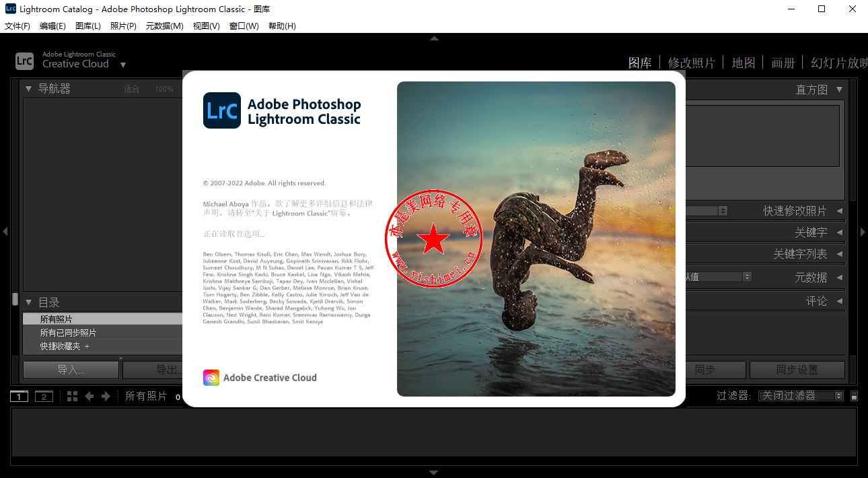Select 所有已同步照片 in the catalog
Viewport: 868px width, 478px height.
103,333
